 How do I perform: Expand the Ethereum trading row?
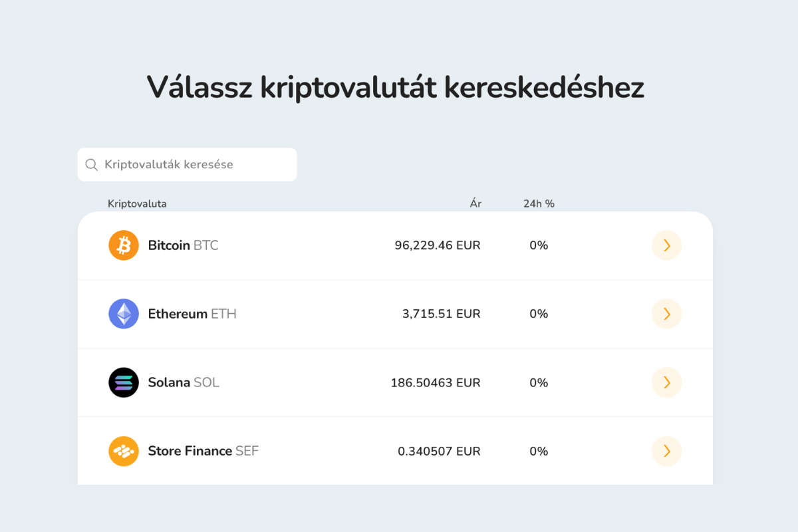(396, 313)
